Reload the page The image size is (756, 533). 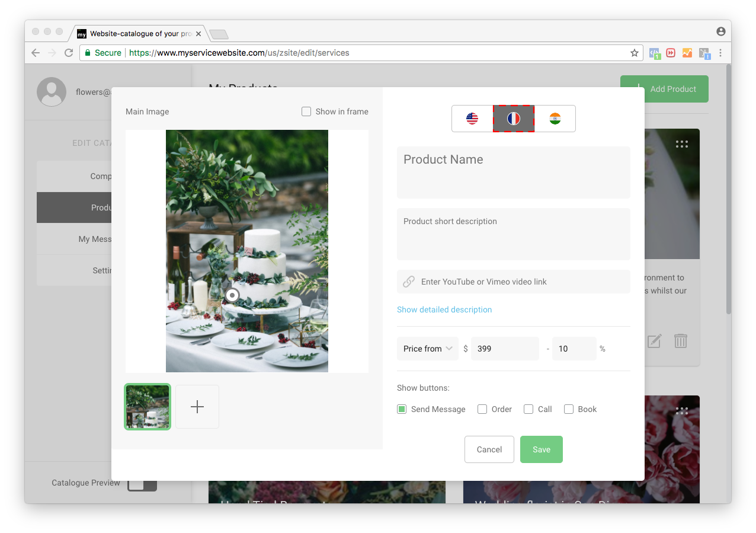[69, 53]
